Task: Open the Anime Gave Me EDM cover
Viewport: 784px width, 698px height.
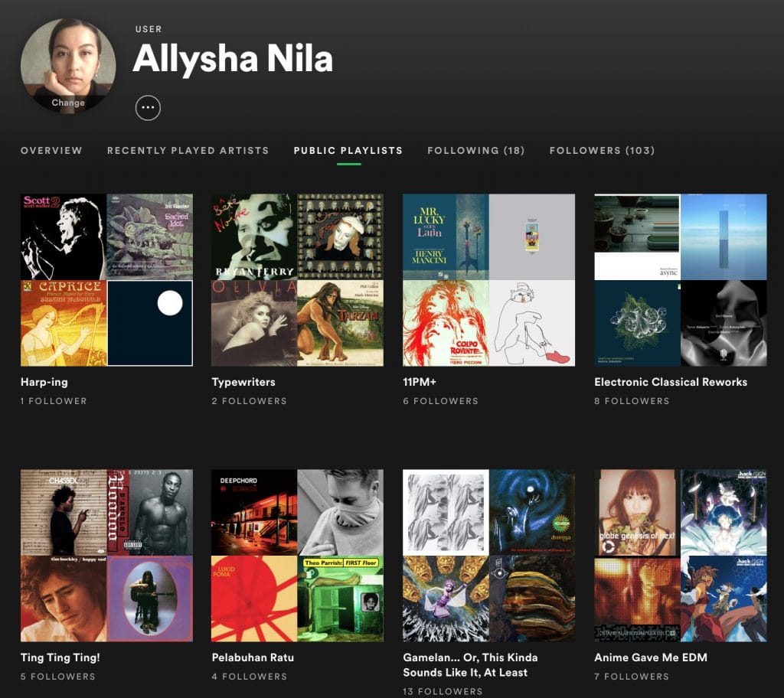Action: 681,556
